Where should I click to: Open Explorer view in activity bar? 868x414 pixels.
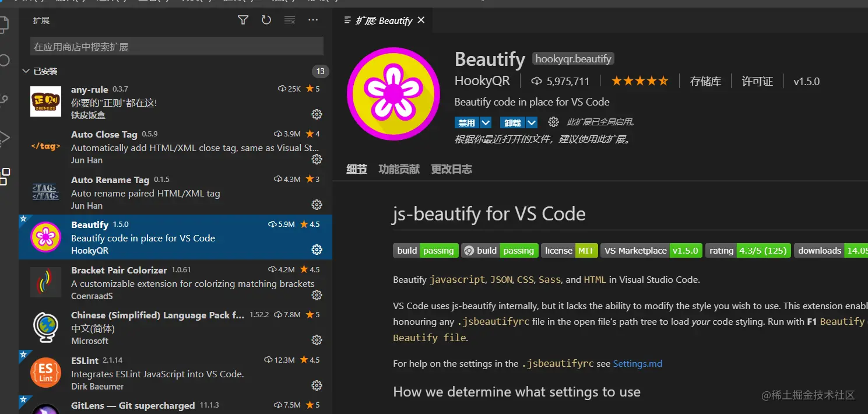(5, 23)
